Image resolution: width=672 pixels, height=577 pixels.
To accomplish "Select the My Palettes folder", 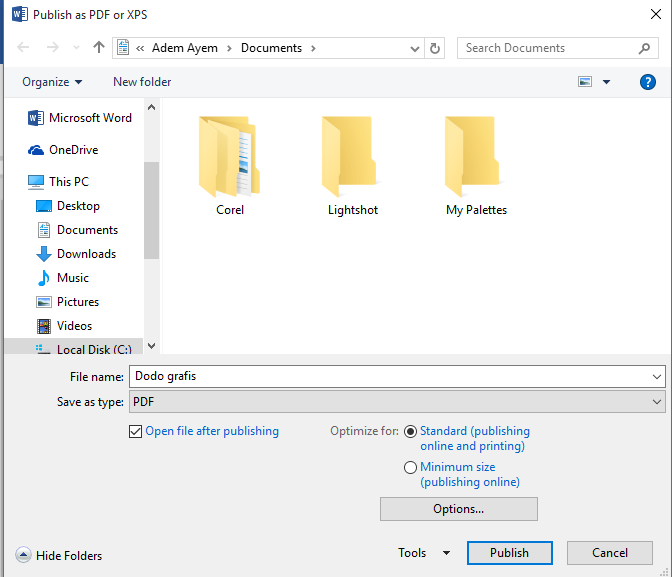I will 476,165.
